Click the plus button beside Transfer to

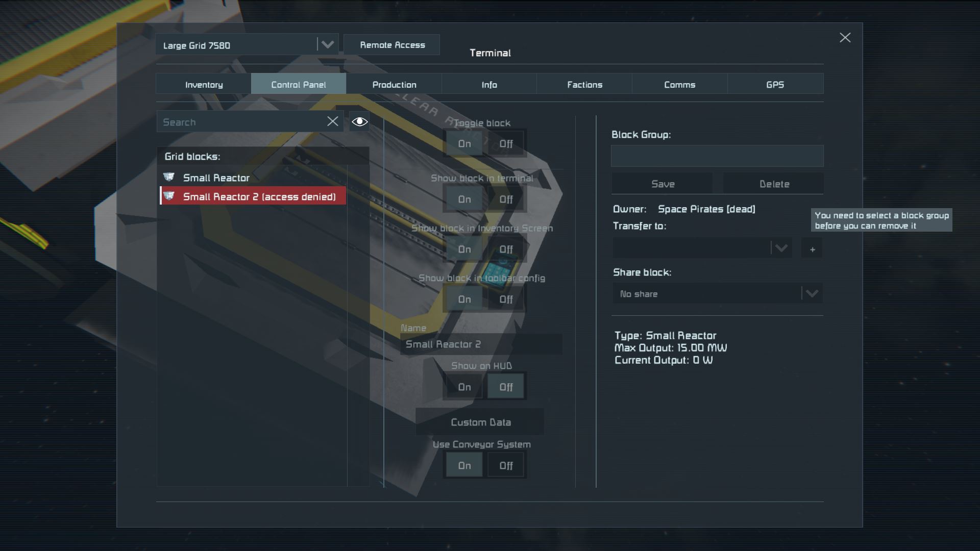[x=812, y=249]
